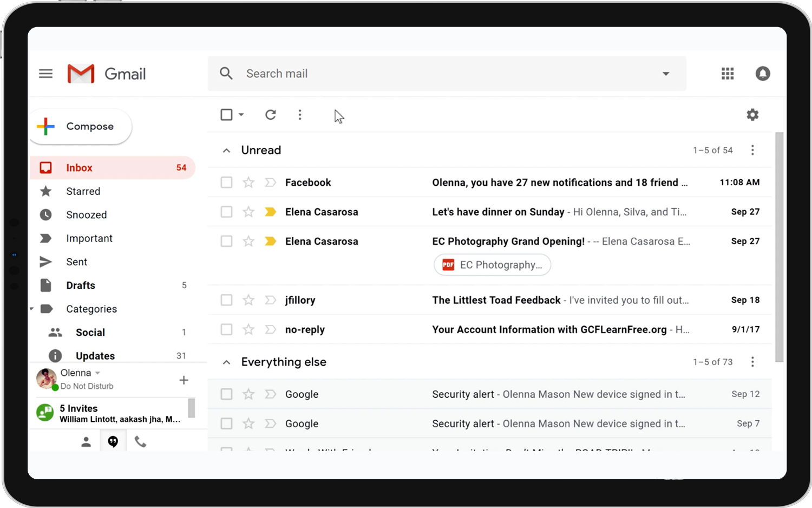Star the Facebook email

[x=248, y=183]
